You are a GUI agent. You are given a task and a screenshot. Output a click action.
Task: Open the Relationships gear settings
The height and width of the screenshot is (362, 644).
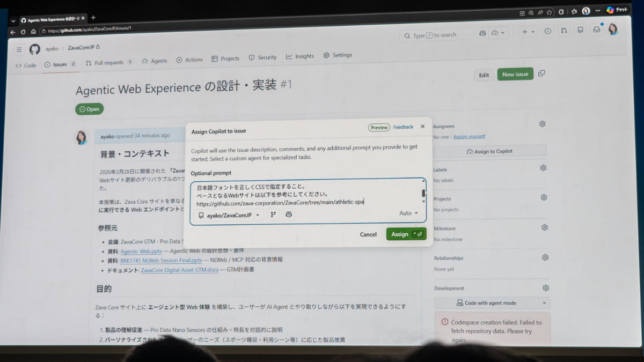coord(545,257)
